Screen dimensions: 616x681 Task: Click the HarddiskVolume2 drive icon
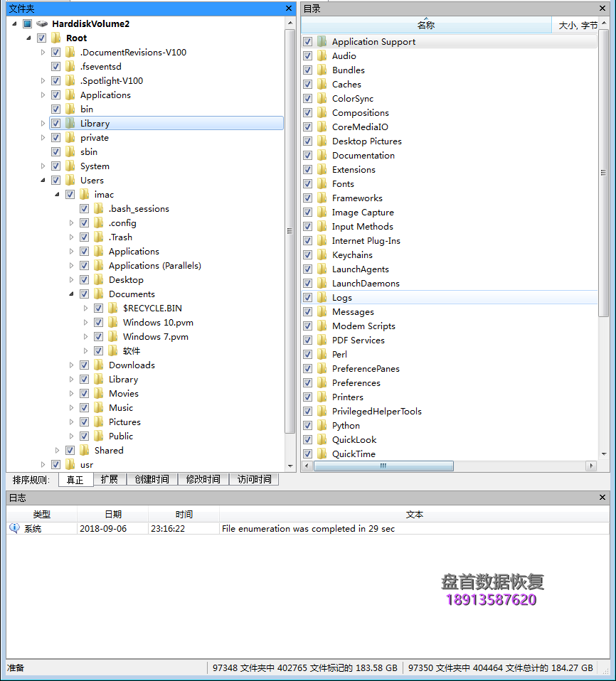tap(41, 23)
